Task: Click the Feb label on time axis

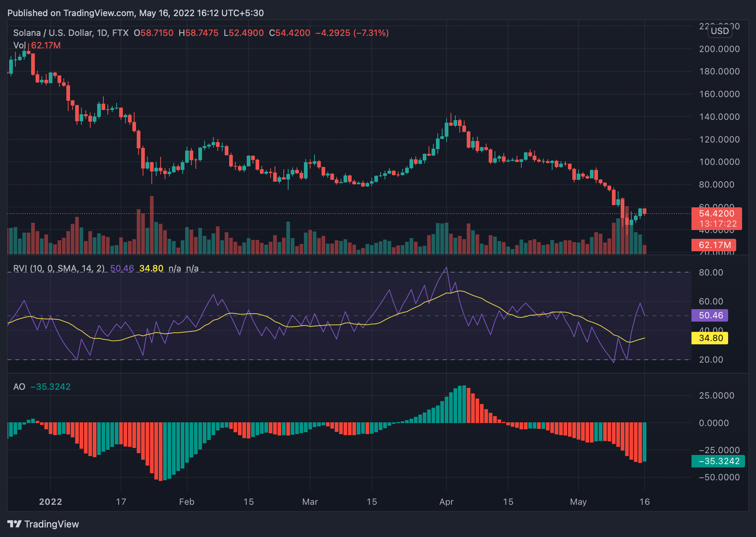Action: click(x=187, y=502)
